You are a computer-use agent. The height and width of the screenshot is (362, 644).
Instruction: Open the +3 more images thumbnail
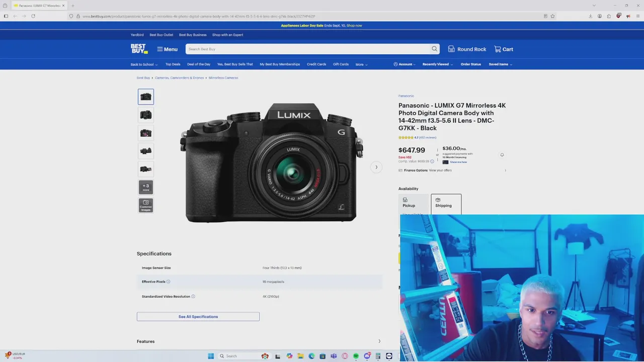coord(146,187)
